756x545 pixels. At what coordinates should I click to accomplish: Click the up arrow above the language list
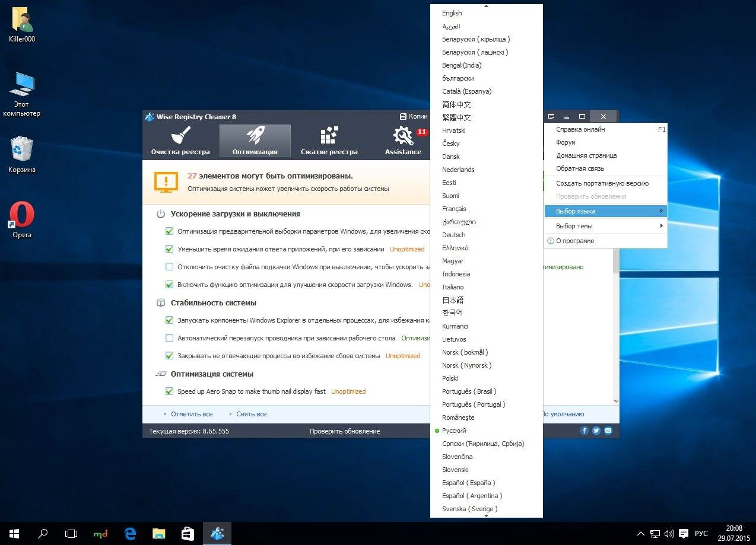(487, 6)
